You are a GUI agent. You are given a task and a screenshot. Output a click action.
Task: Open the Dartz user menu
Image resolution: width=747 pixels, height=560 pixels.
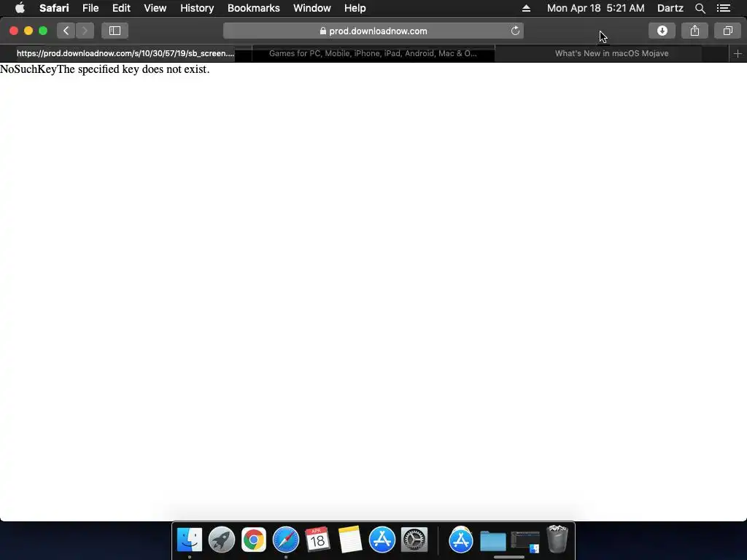(670, 8)
